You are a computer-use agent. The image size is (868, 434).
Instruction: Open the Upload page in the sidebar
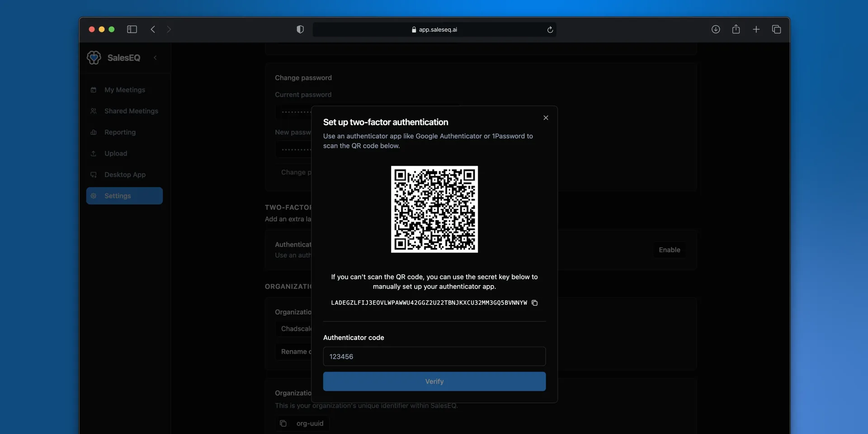pos(124,154)
